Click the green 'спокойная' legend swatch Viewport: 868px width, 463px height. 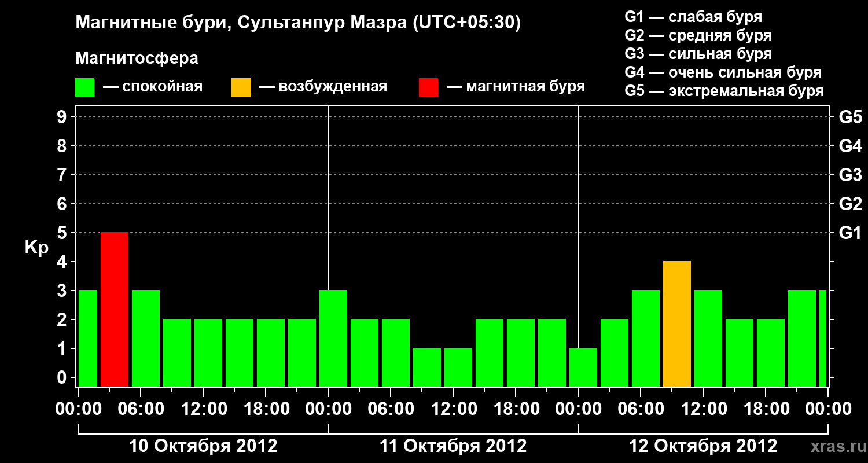(x=85, y=87)
